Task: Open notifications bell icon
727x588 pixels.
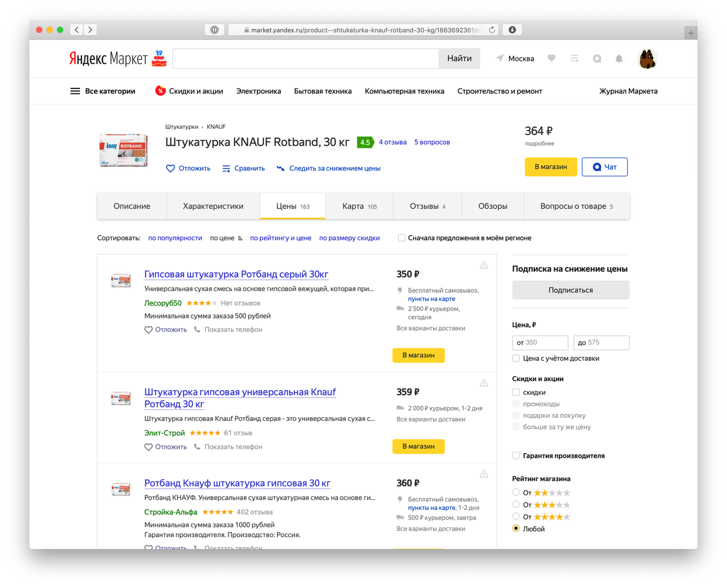Action: [619, 59]
